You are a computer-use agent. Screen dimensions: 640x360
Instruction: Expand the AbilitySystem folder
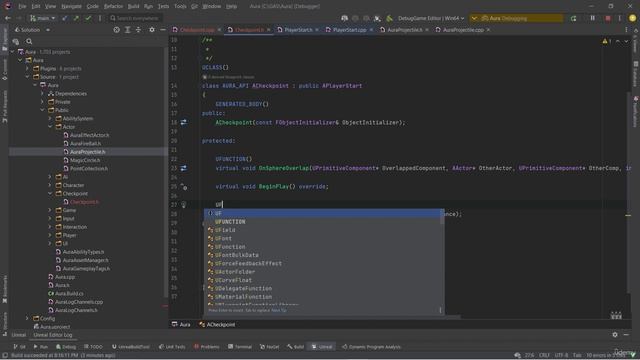(50, 118)
